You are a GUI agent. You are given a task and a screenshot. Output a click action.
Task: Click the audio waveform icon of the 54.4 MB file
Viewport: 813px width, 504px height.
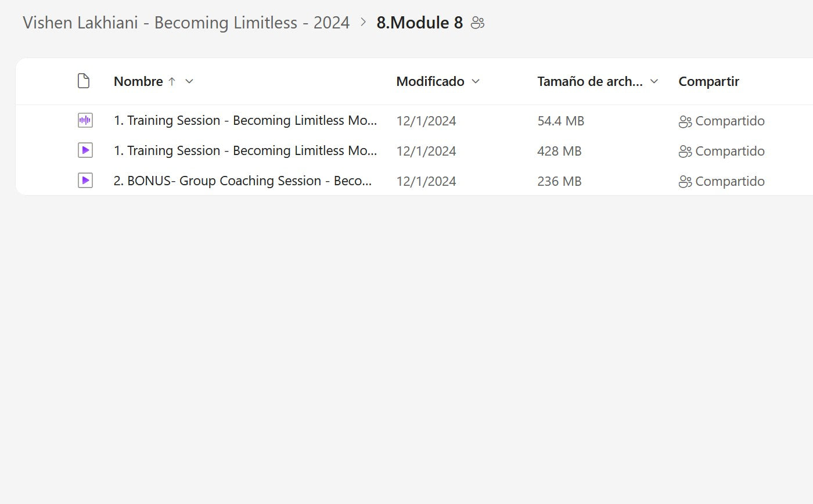click(x=85, y=121)
